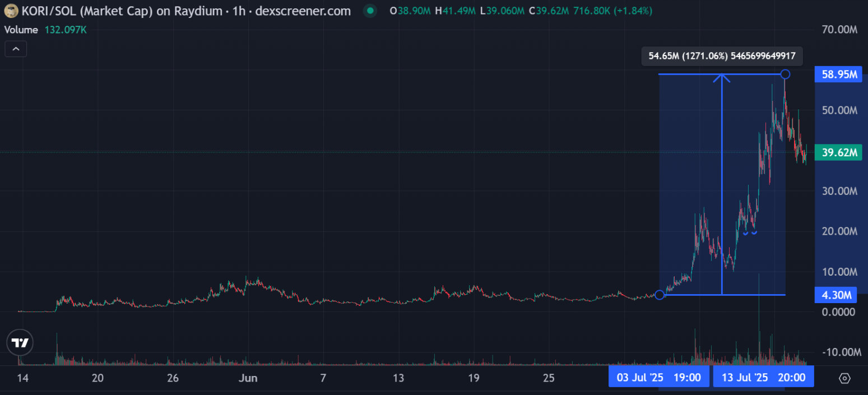Click the high value H41.49M
The width and height of the screenshot is (868, 395).
pos(457,11)
